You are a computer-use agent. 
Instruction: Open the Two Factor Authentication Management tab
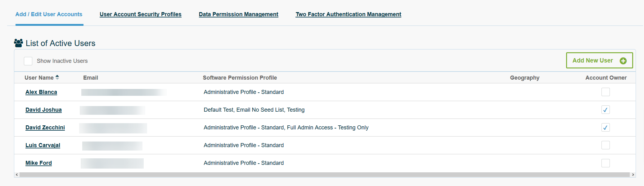coord(348,14)
